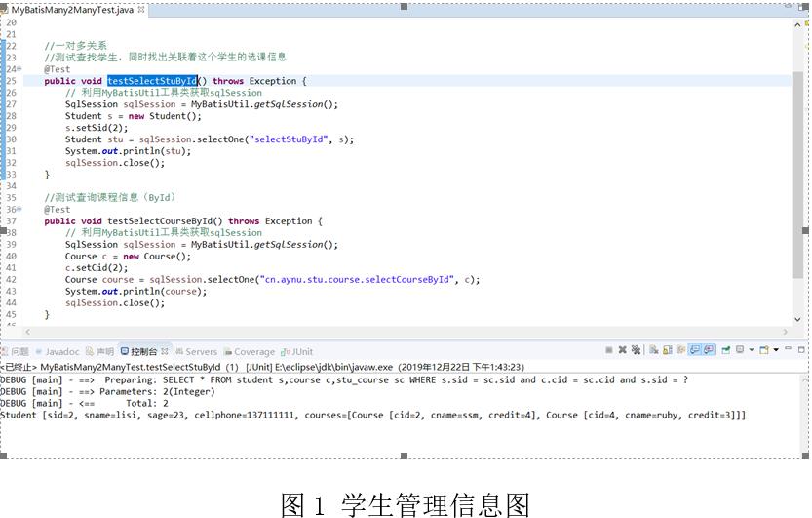812x518 pixels.
Task: Click the editor horizontal scrollbar right arrow
Action: [786, 332]
